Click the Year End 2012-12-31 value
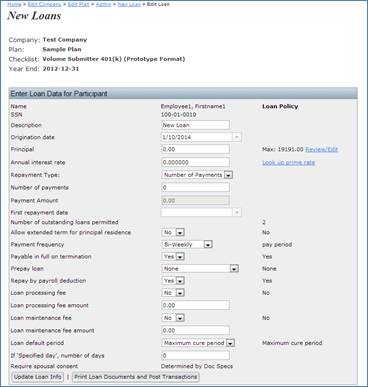Screen dimensions: 368x387 tap(61, 69)
